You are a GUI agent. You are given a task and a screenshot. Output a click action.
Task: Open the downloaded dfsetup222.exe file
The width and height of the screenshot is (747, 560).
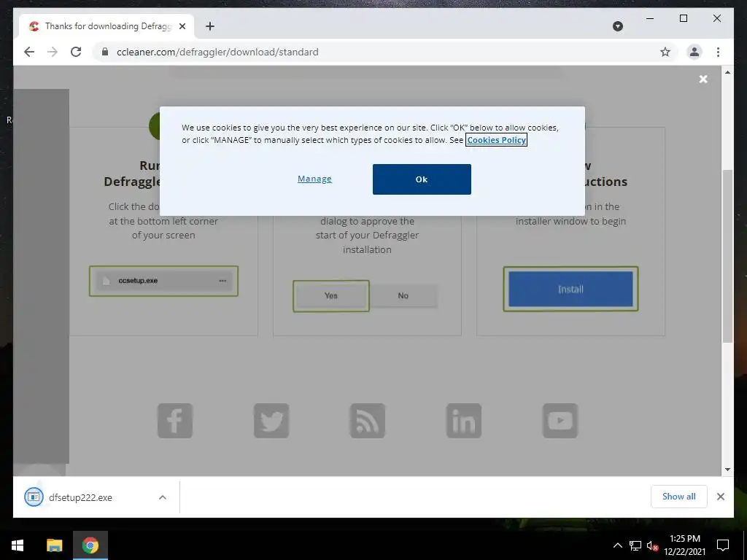coord(80,497)
